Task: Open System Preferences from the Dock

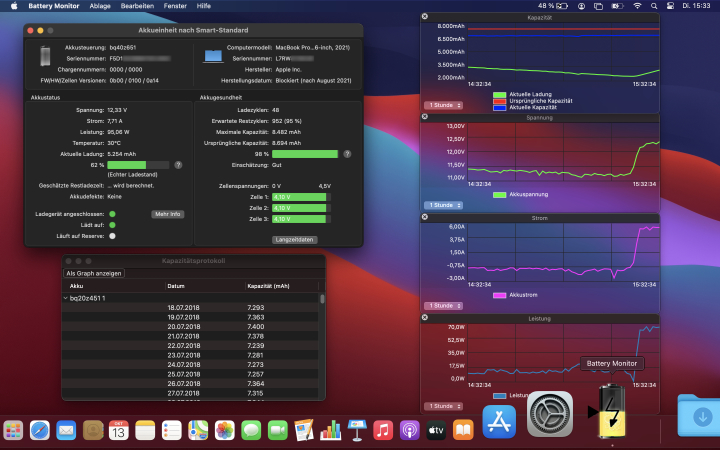Action: pos(550,414)
